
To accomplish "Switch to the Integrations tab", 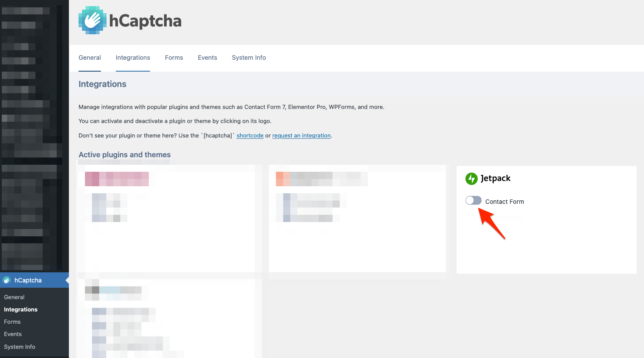I will pos(133,58).
